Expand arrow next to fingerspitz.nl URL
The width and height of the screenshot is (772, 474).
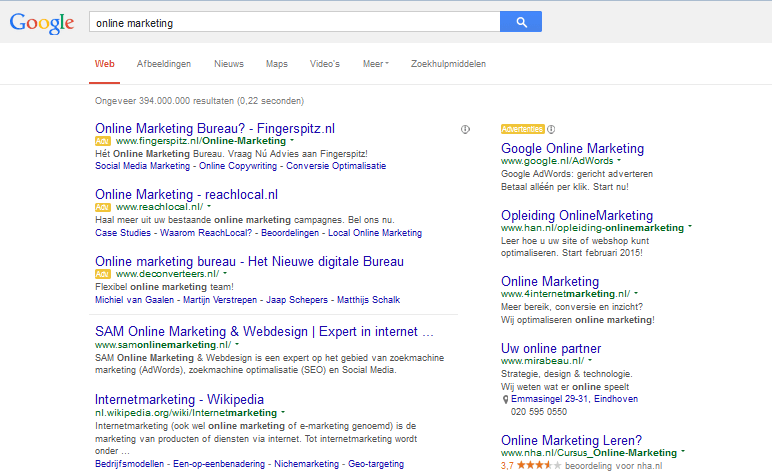click(292, 141)
